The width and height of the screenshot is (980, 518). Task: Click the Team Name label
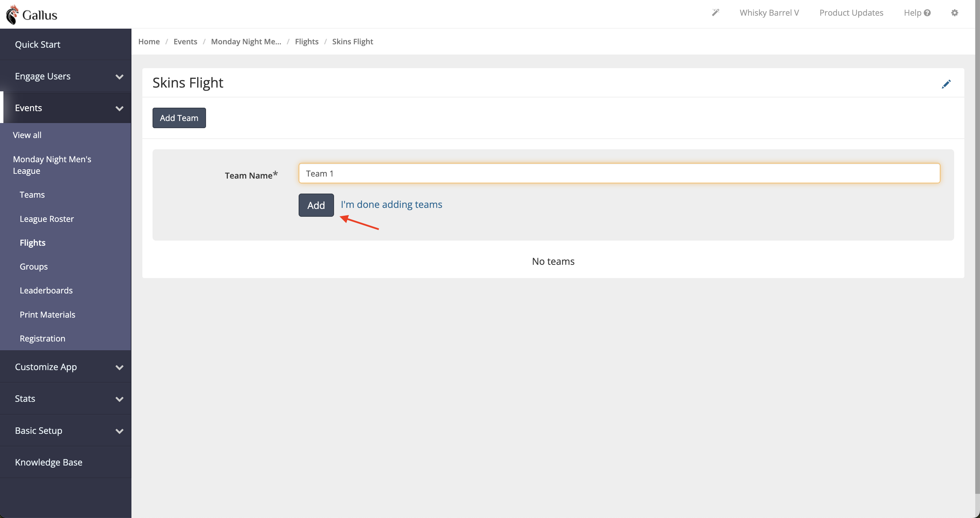(x=251, y=175)
